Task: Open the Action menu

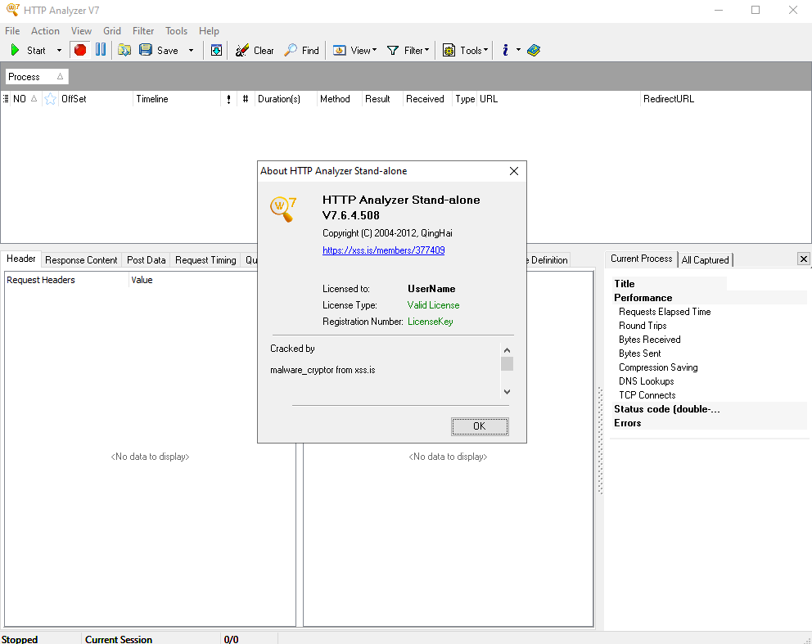Action: click(x=45, y=31)
